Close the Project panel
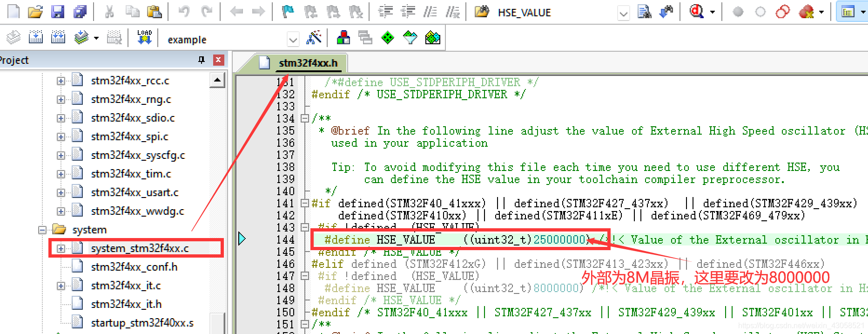The height and width of the screenshot is (334, 868). [x=218, y=60]
